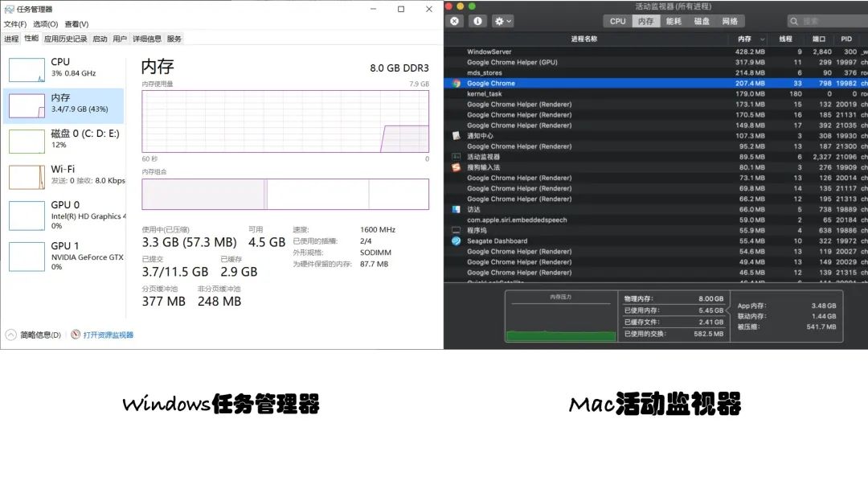Switch to 内存 tab in Activity Monitor
The width and height of the screenshot is (868, 489).
[x=646, y=21]
